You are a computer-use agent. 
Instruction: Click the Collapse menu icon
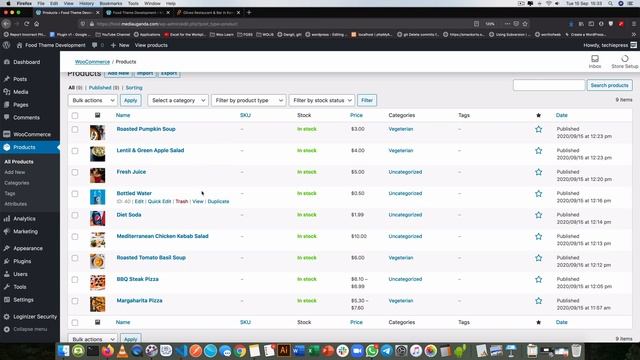[7, 329]
